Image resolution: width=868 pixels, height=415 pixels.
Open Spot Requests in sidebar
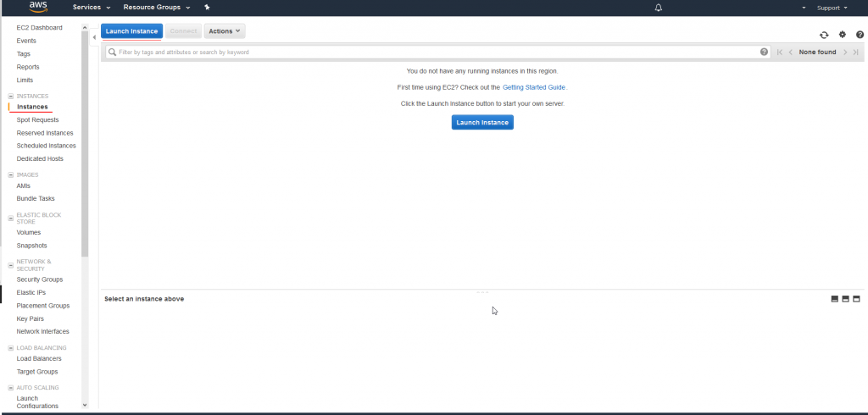click(x=37, y=120)
